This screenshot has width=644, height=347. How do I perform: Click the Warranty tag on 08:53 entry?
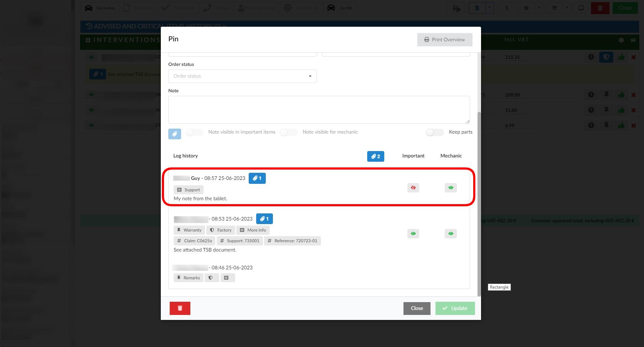[189, 230]
